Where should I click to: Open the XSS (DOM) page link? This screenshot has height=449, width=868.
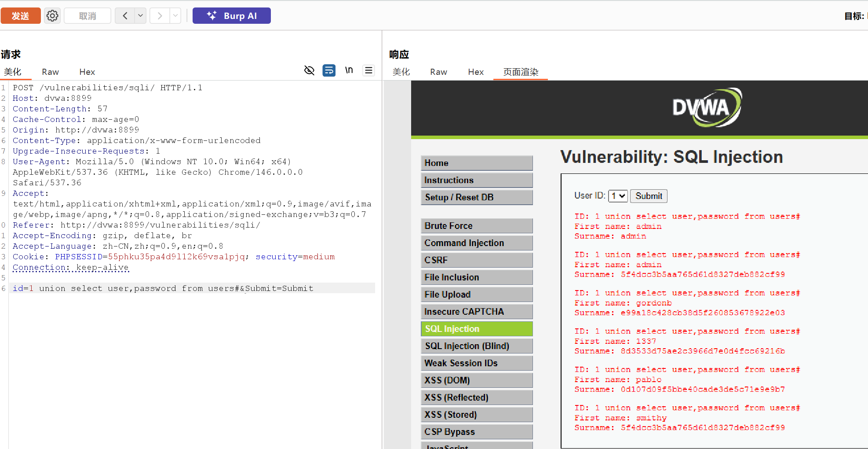click(477, 380)
